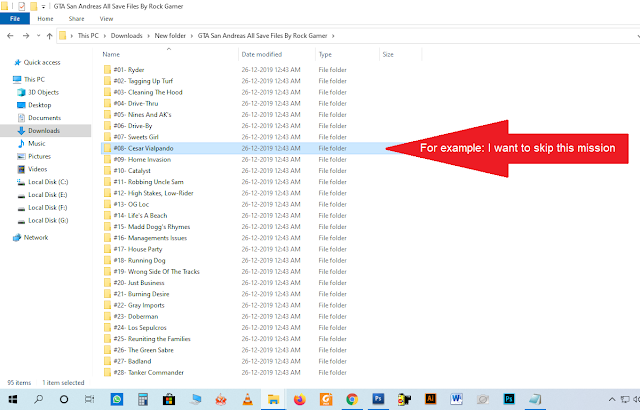Viewport: 640px width, 410px height.
Task: Launch Firefox from the taskbar
Action: click(x=300, y=399)
